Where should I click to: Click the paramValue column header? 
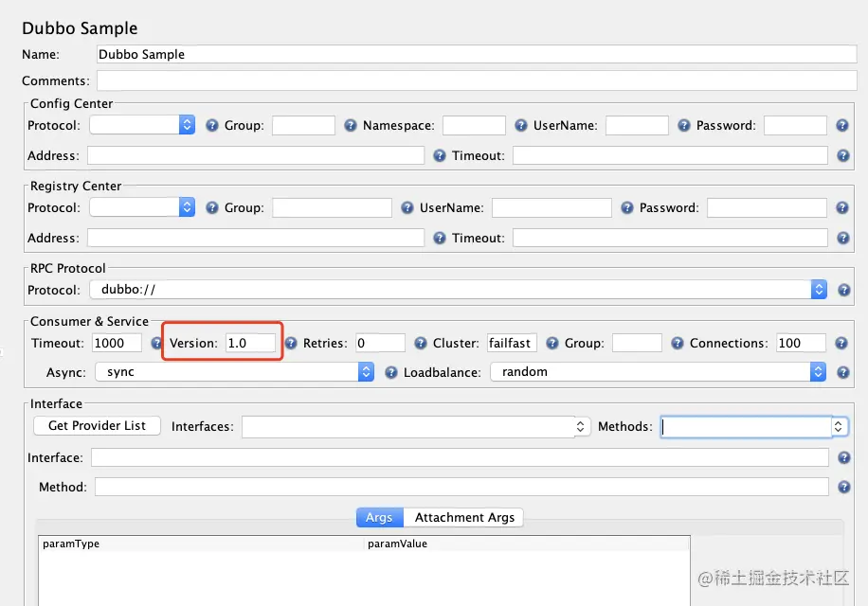[x=528, y=544]
